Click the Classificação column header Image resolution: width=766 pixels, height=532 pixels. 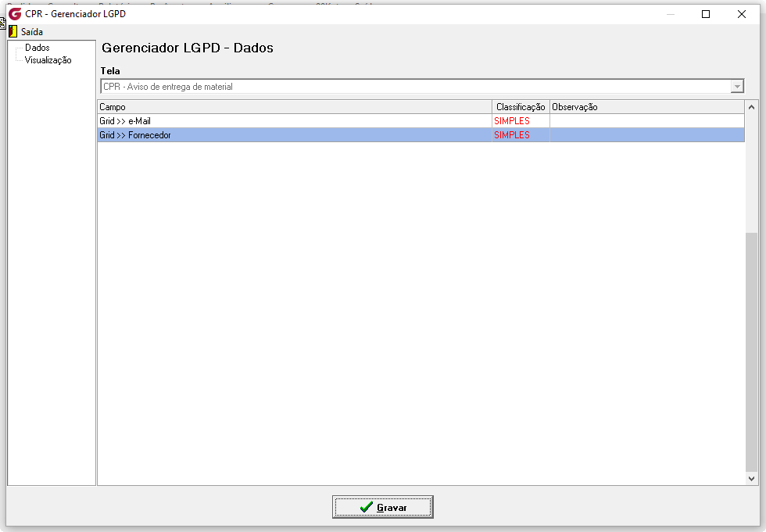(x=521, y=107)
